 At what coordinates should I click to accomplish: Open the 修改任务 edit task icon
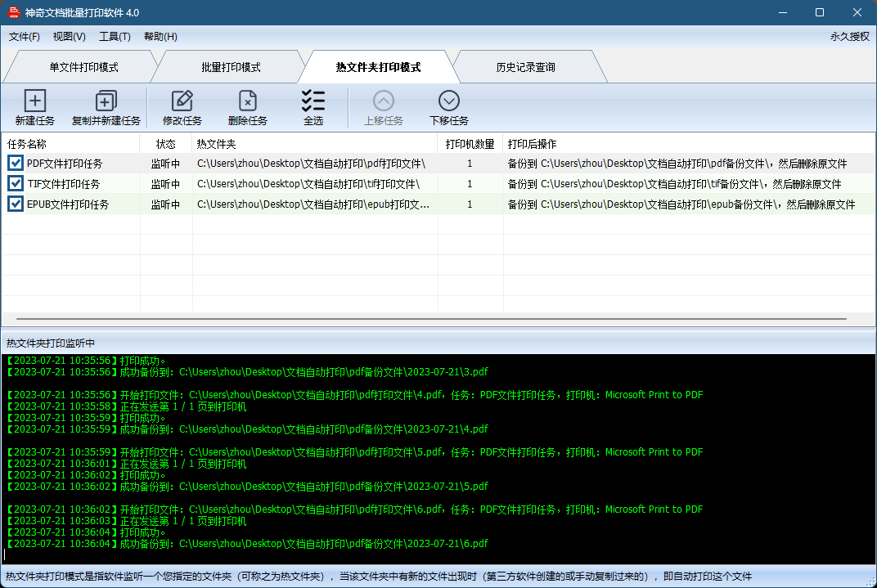tap(182, 107)
